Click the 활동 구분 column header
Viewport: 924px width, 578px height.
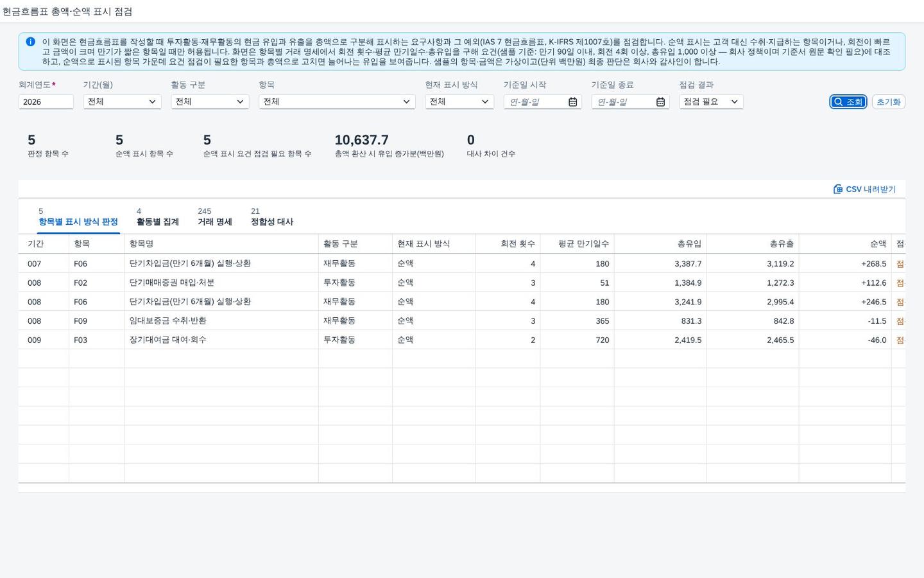[355, 244]
